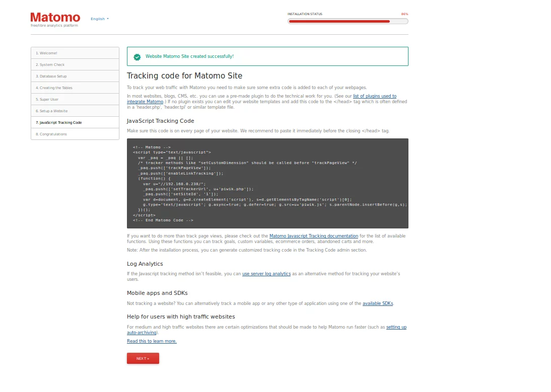Go to step 2 System Check
551x392 pixels.
tap(75, 64)
